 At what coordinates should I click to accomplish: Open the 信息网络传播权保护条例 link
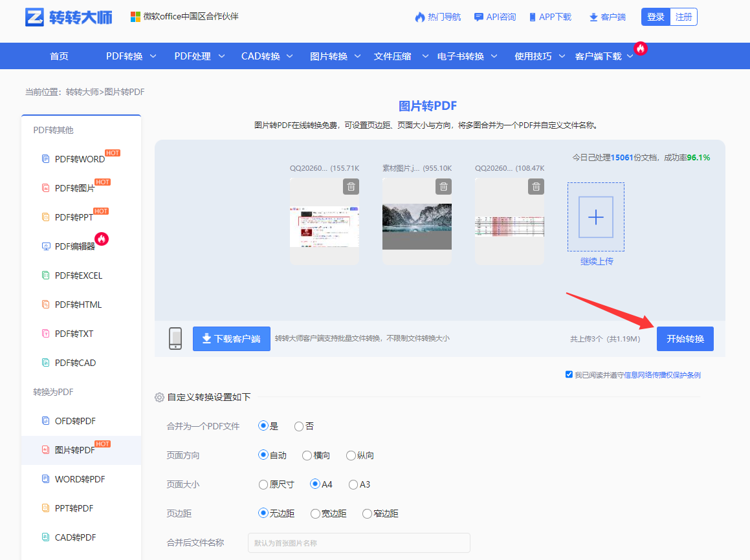pyautogui.click(x=662, y=375)
